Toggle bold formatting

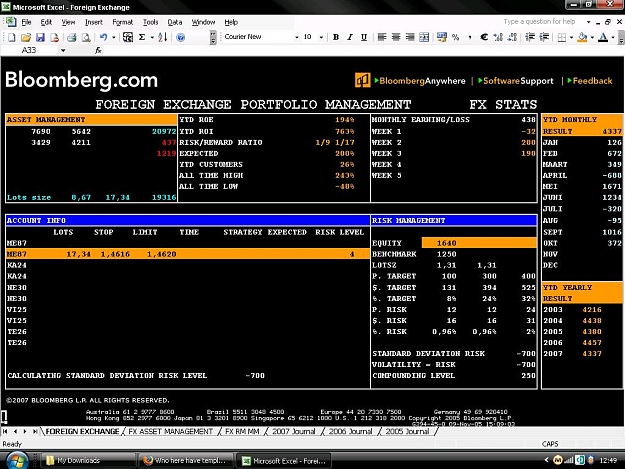[x=336, y=37]
